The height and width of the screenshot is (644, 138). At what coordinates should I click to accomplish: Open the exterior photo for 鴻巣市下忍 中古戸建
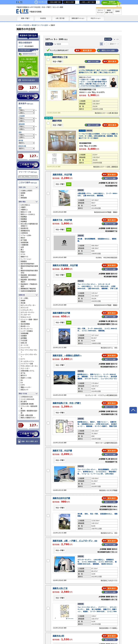click(64, 474)
